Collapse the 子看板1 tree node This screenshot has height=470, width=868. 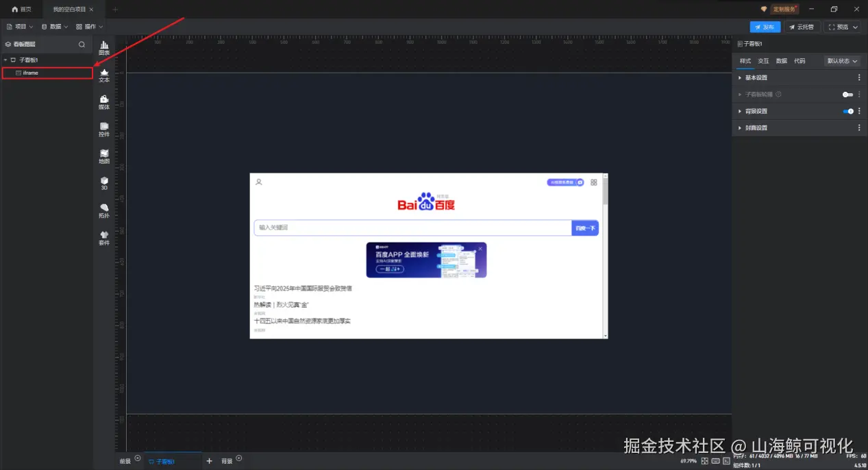[x=5, y=60]
